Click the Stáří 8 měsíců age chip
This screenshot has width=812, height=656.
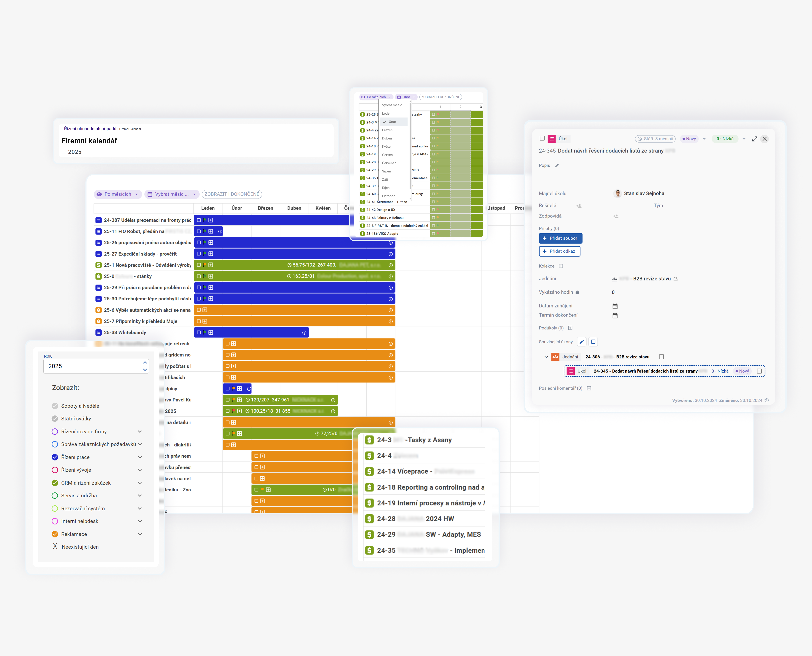click(656, 139)
